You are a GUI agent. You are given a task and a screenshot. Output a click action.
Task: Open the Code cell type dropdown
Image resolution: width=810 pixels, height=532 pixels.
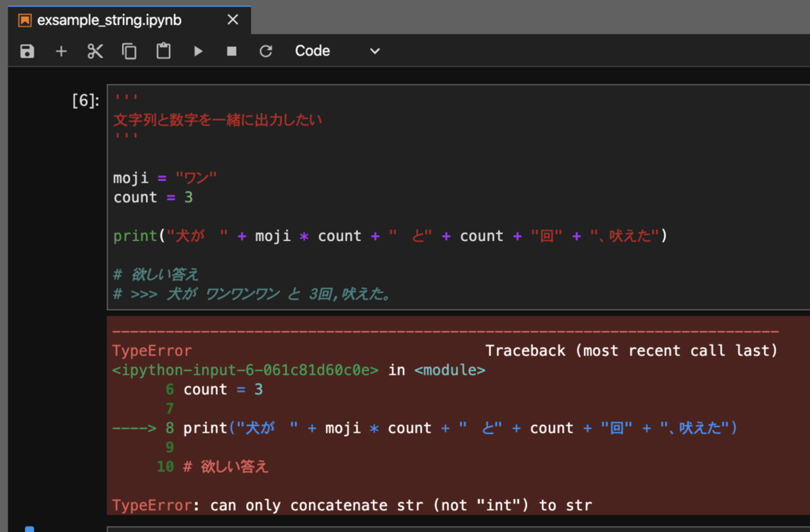coord(337,51)
